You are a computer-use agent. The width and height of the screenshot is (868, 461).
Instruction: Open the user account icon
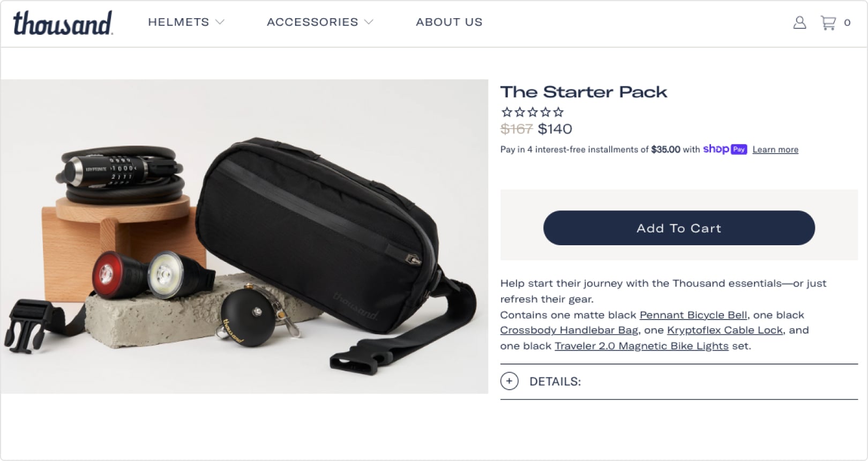[799, 22]
